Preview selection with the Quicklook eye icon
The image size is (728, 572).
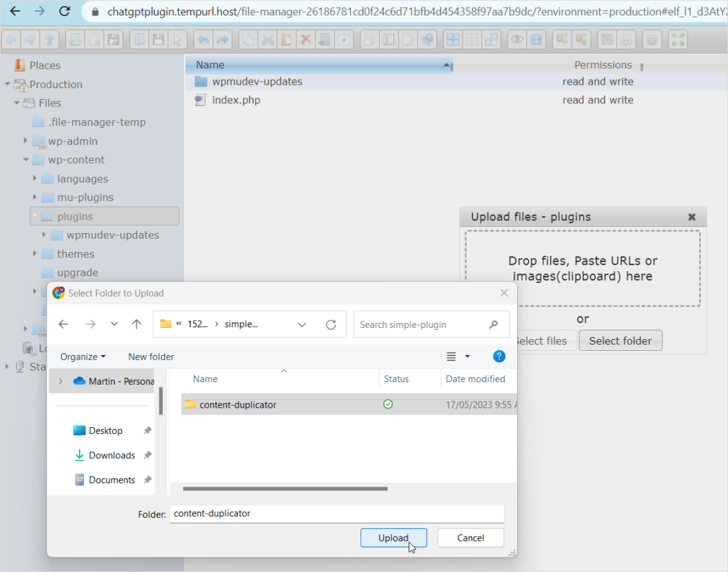point(517,40)
